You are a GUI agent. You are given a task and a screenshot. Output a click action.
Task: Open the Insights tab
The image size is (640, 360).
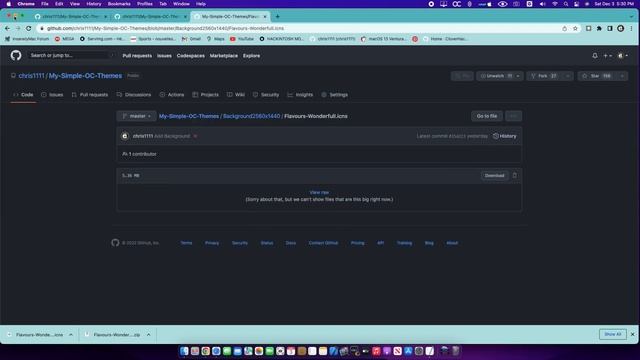(x=300, y=95)
